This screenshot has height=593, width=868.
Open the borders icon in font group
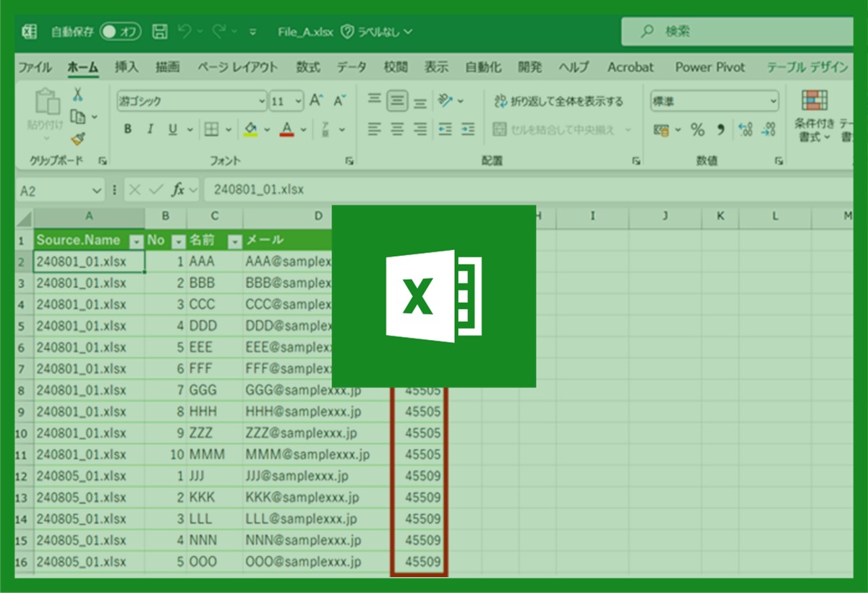211,129
